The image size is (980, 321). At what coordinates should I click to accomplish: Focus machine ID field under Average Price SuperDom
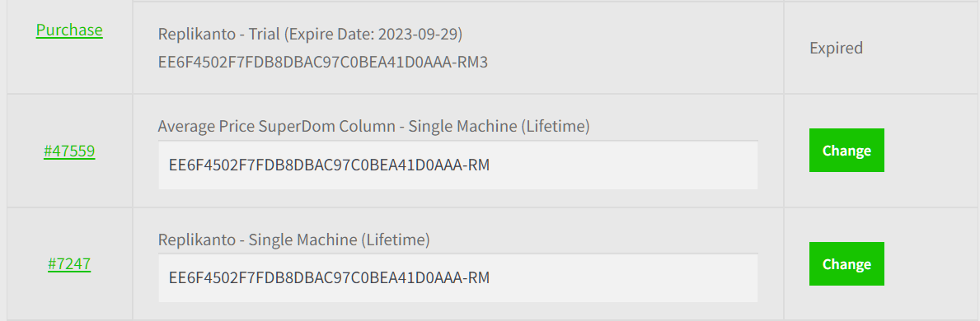click(x=458, y=165)
